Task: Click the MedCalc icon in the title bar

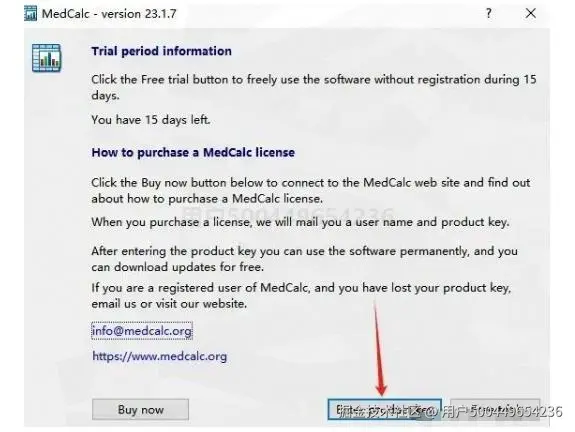Action: [30, 13]
